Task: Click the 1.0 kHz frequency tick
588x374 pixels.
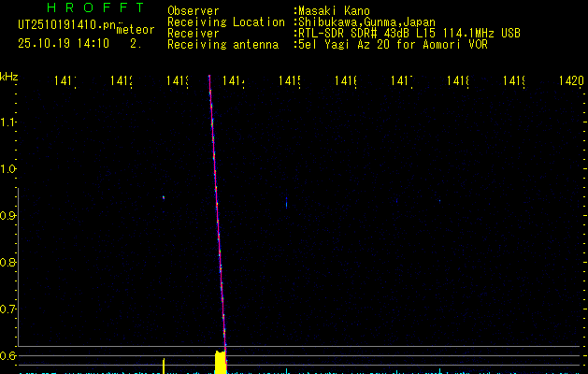Action: [x=9, y=169]
